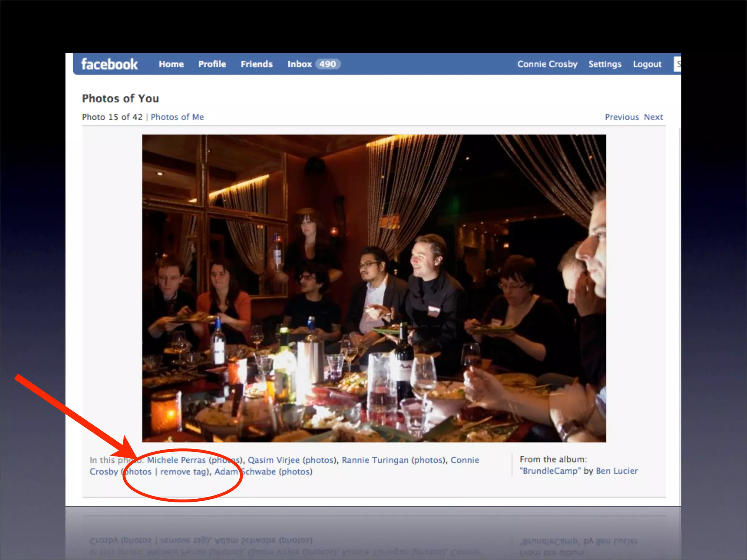This screenshot has width=747, height=560.
Task: Open the BrundleCamp album link
Action: pyautogui.click(x=550, y=471)
